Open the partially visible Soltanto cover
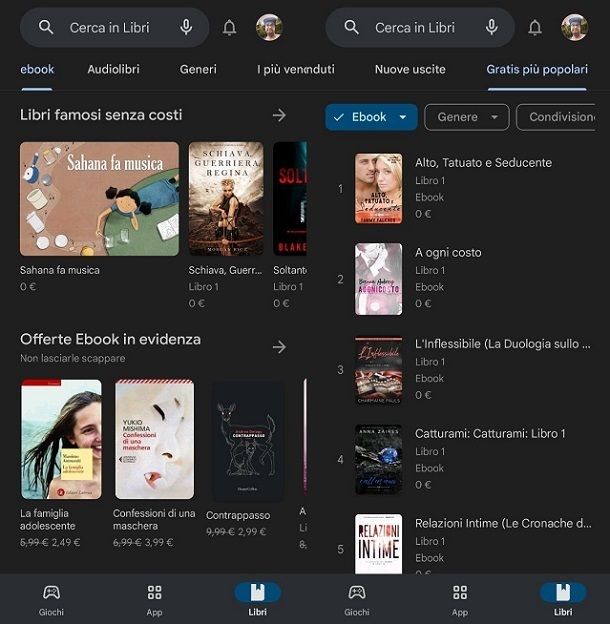610x624 pixels. (x=290, y=199)
